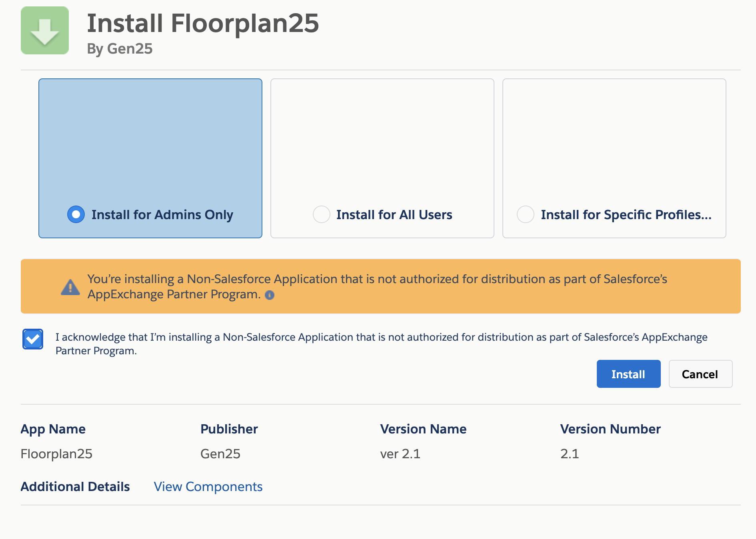Click the Floorplan25 app name text
Image resolution: width=756 pixels, height=539 pixels.
click(56, 453)
